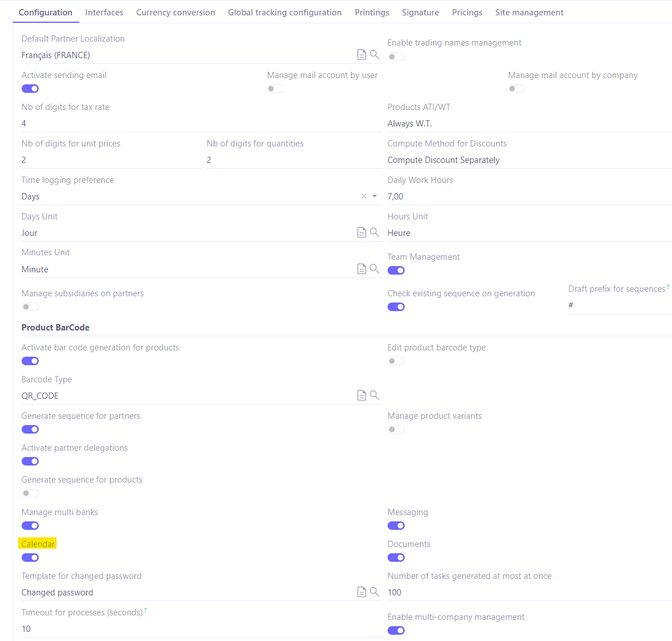Clear Time logging preference using the × icon
672x641 pixels.
click(x=363, y=196)
